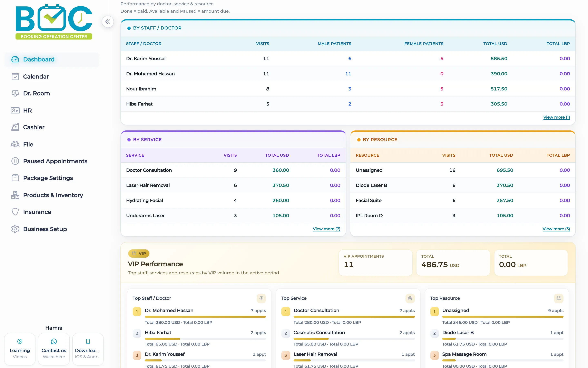Click the WhatsApp Contact us icon
Screen dimensions: 588x368
click(54, 341)
